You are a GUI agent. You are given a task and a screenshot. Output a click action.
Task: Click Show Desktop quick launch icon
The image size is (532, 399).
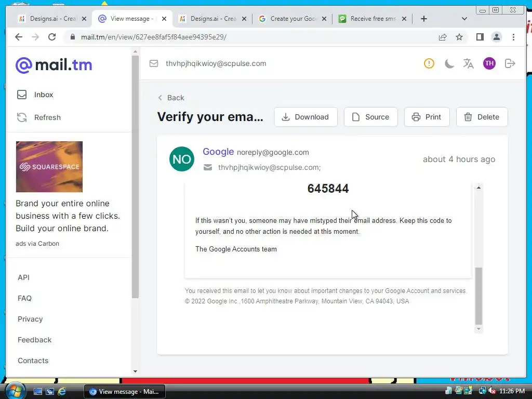coord(37,391)
